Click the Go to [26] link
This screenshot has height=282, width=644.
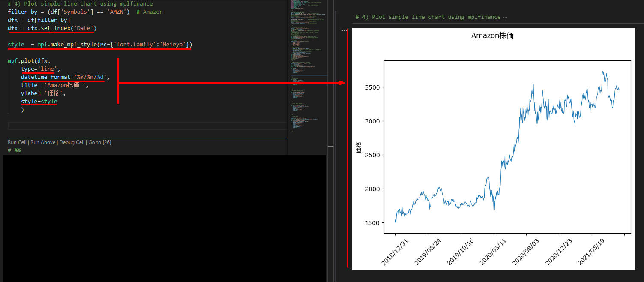(100, 142)
